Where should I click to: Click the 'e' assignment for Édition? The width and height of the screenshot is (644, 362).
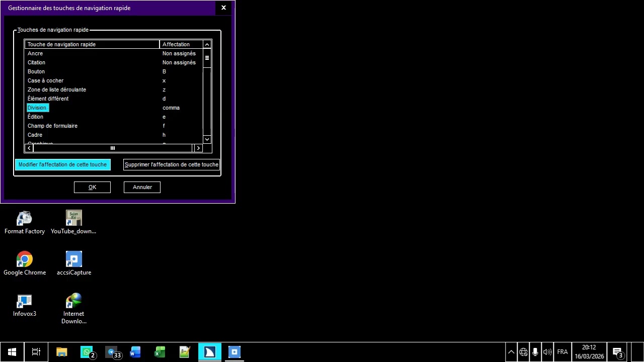coord(164,117)
